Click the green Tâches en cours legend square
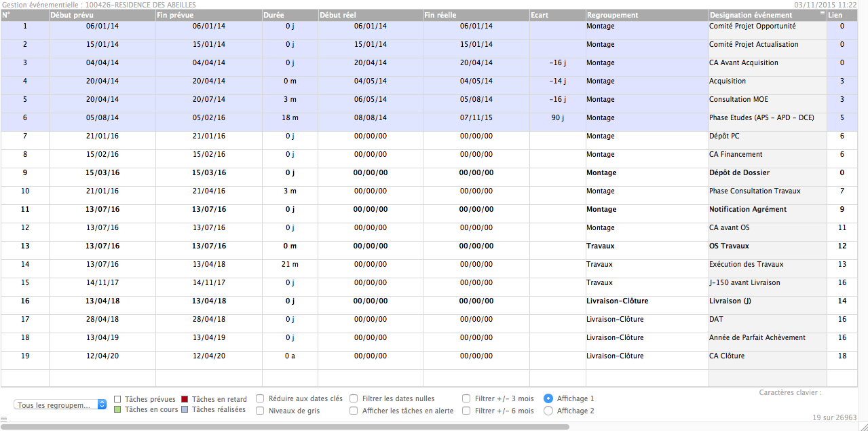 [117, 410]
